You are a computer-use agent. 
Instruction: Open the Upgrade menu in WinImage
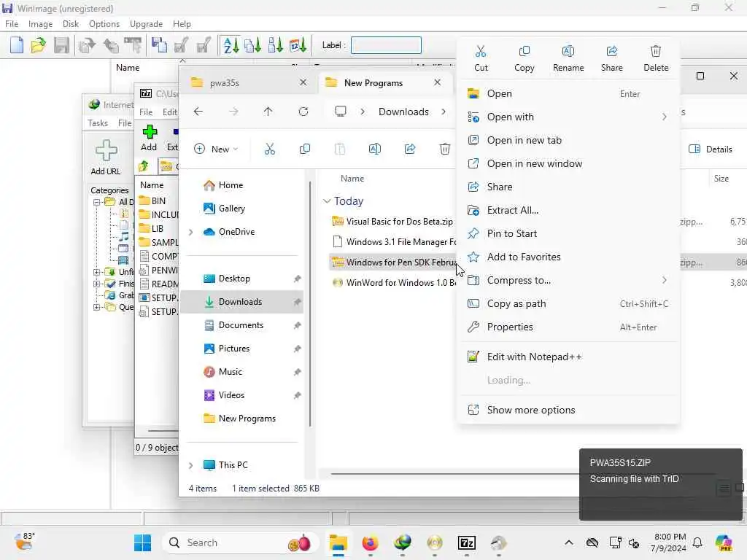tap(146, 24)
